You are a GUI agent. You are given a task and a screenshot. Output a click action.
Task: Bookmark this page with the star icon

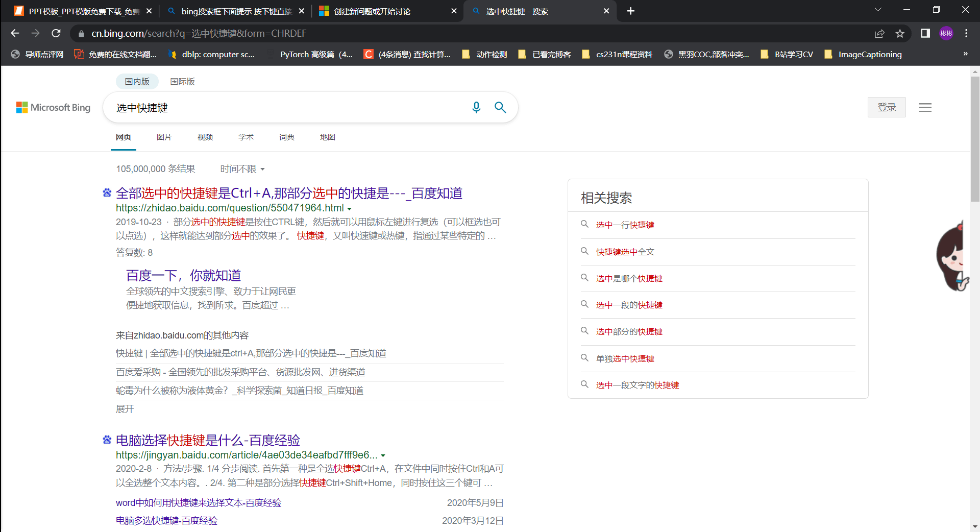pos(900,33)
